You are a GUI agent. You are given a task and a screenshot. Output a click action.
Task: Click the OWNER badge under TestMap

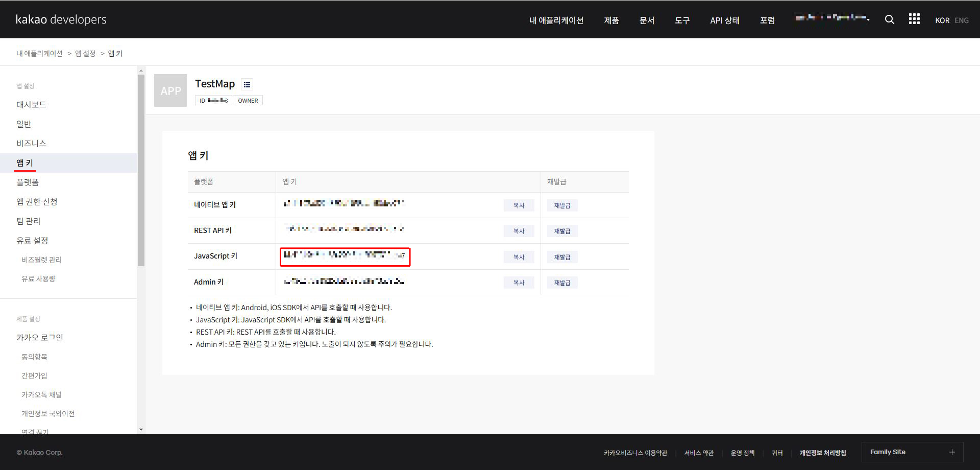point(248,101)
